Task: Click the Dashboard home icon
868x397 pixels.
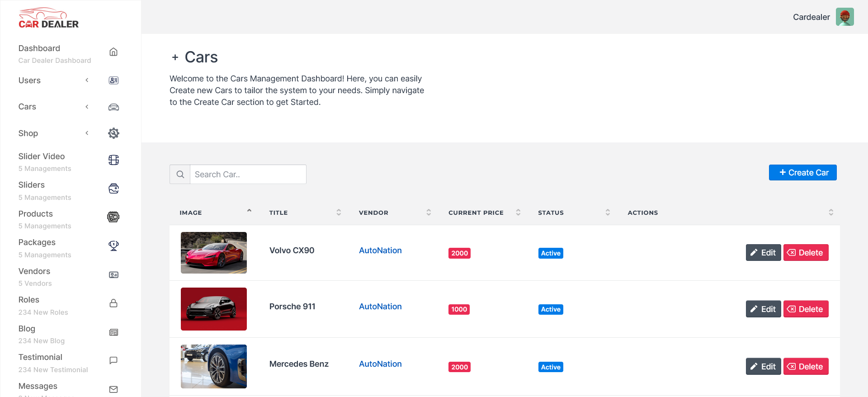Action: point(113,52)
